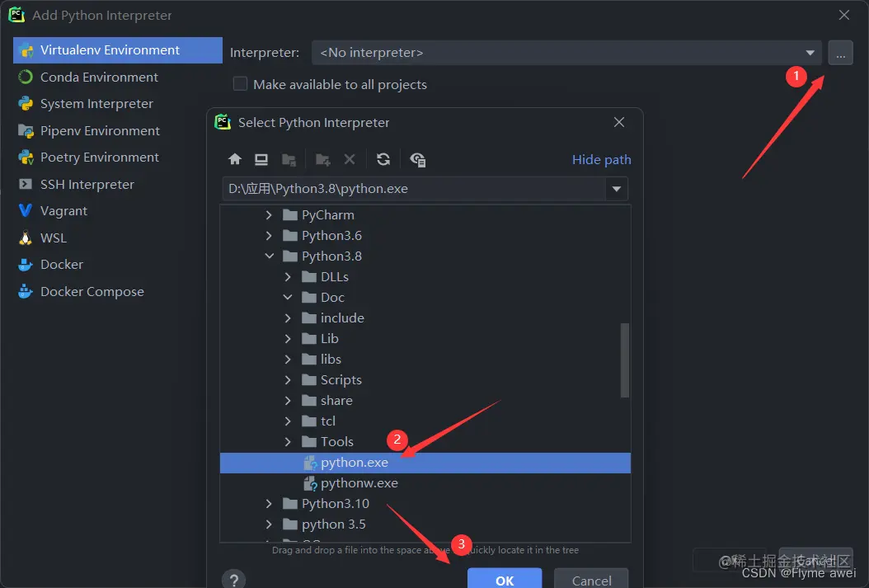Click the Virtualenv Environment python icon

[x=26, y=50]
